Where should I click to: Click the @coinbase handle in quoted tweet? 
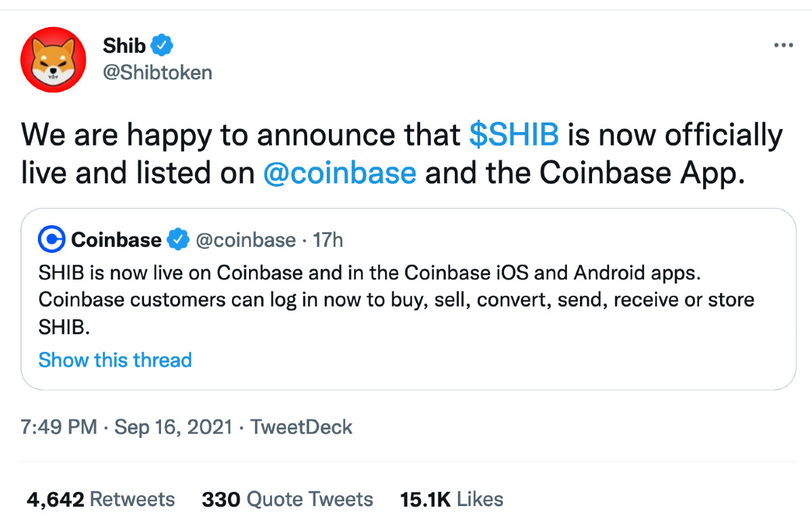[x=246, y=240]
